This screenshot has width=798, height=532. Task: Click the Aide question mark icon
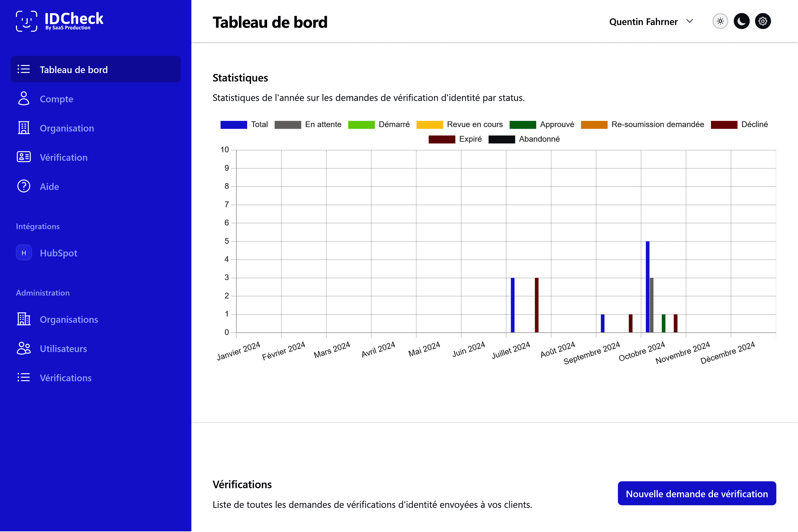pos(24,186)
